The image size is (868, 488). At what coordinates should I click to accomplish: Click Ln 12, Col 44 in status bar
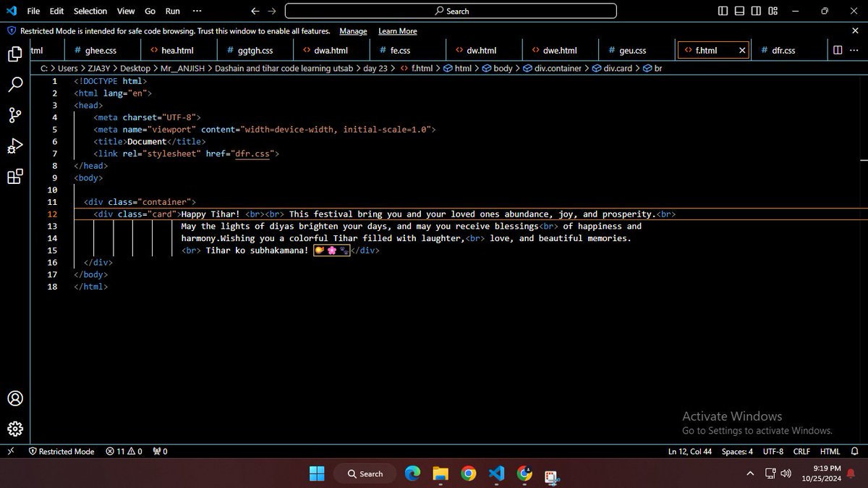click(x=689, y=451)
